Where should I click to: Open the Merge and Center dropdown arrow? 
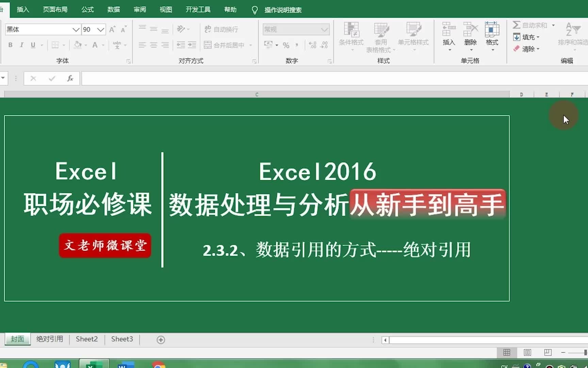tap(251, 45)
